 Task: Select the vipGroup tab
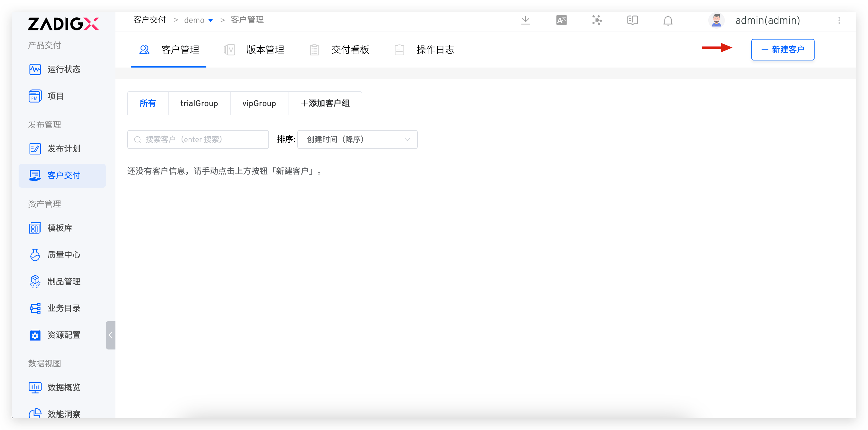pos(259,104)
